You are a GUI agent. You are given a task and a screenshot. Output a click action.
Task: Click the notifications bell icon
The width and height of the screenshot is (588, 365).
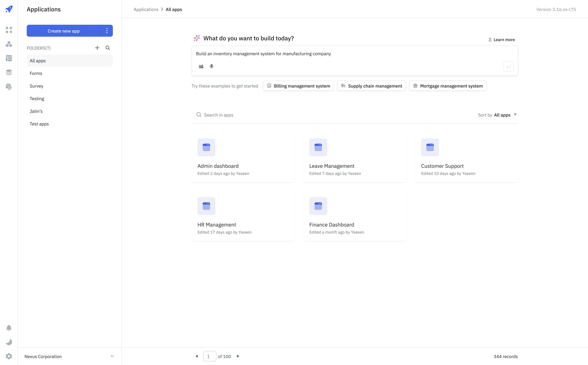9,328
